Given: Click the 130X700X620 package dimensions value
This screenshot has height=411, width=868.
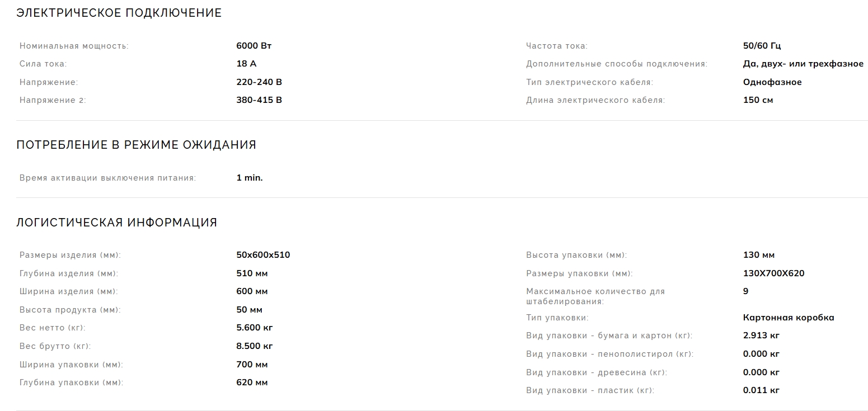Looking at the screenshot, I should click(773, 273).
